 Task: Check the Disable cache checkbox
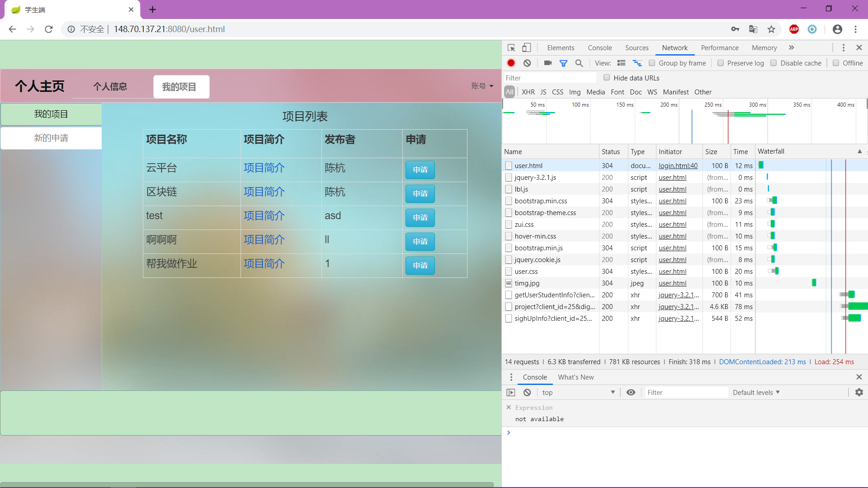click(774, 63)
